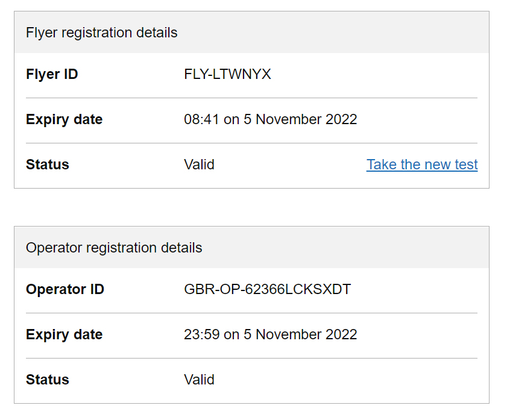Click 'November' in the operator expiry date

(x=288, y=334)
